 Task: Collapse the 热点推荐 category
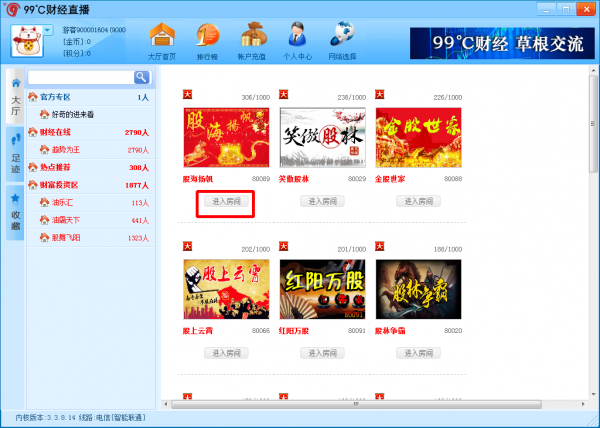click(91, 168)
